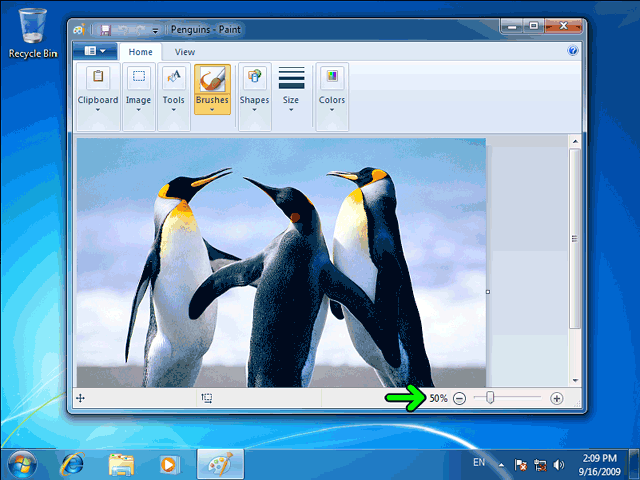This screenshot has height=480, width=640.
Task: Click the selection size icon in status bar
Action: pyautogui.click(x=207, y=398)
